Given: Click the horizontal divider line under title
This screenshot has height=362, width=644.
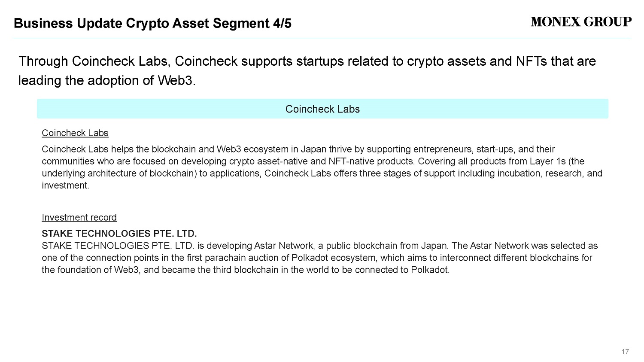Looking at the screenshot, I should 322,38.
